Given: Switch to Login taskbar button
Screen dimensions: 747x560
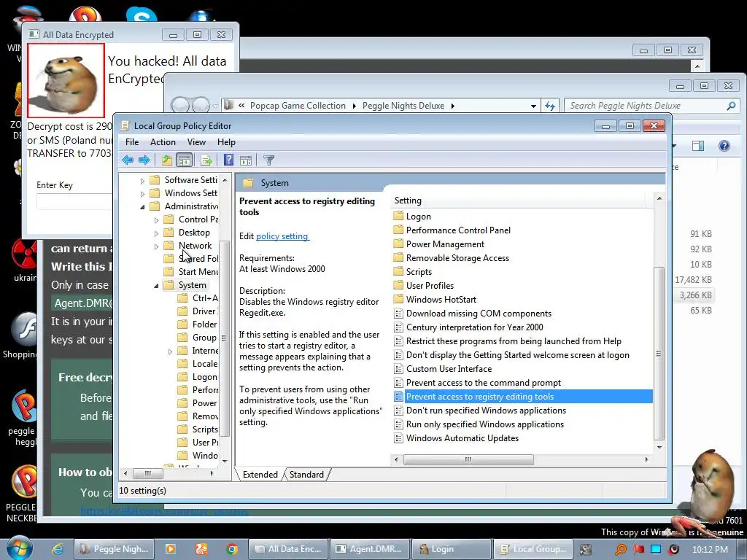Looking at the screenshot, I should [x=451, y=549].
